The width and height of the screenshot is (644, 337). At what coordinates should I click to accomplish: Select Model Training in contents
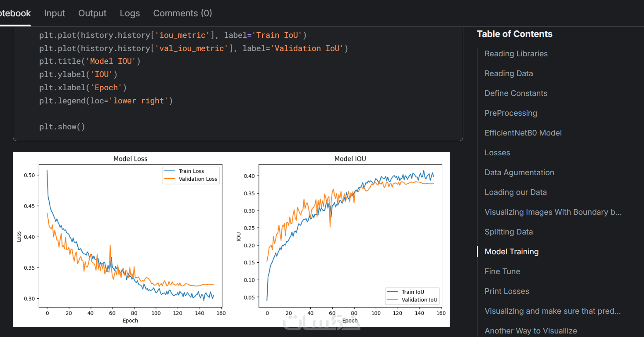[x=511, y=252]
